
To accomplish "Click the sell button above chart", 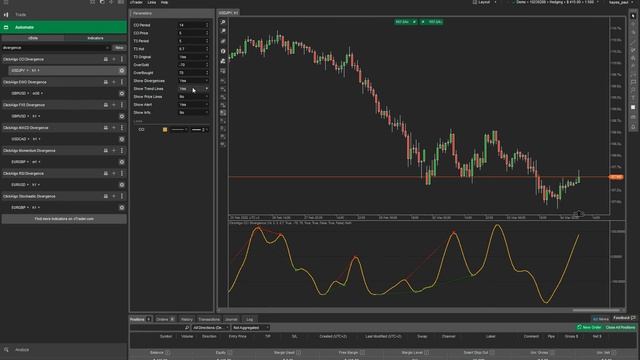I will pyautogui.click(x=405, y=22).
